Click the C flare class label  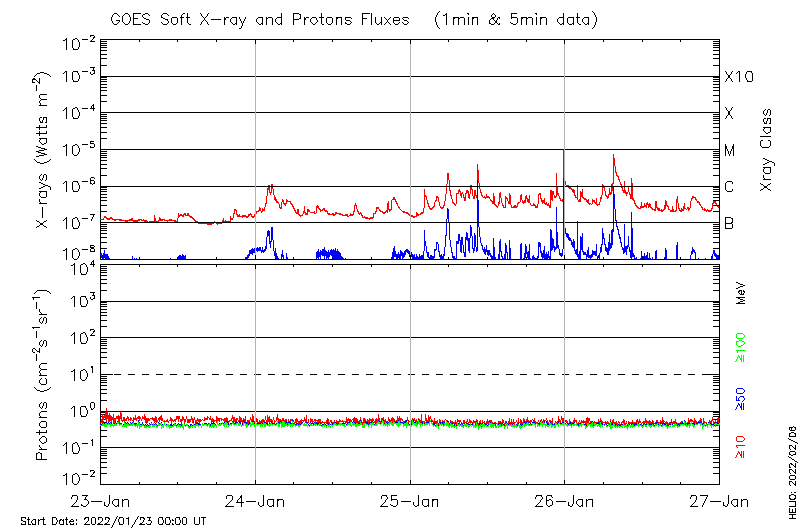coord(729,187)
